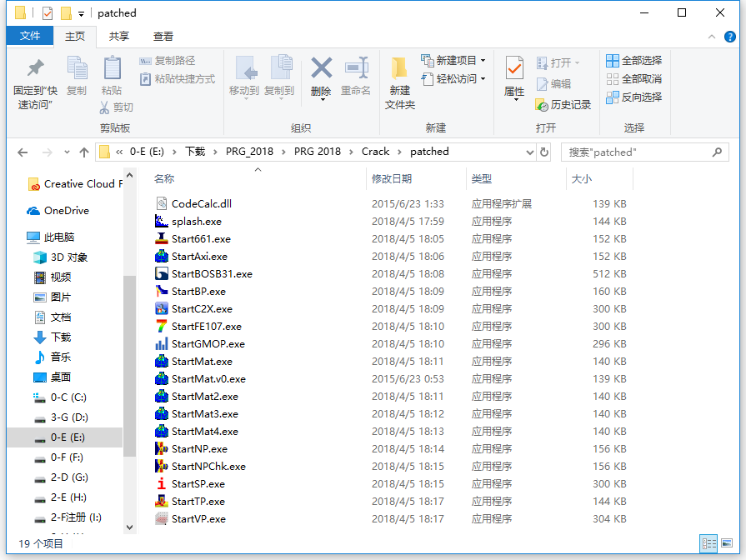Click Select all (全部选择) button
The height and width of the screenshot is (560, 746).
(634, 61)
